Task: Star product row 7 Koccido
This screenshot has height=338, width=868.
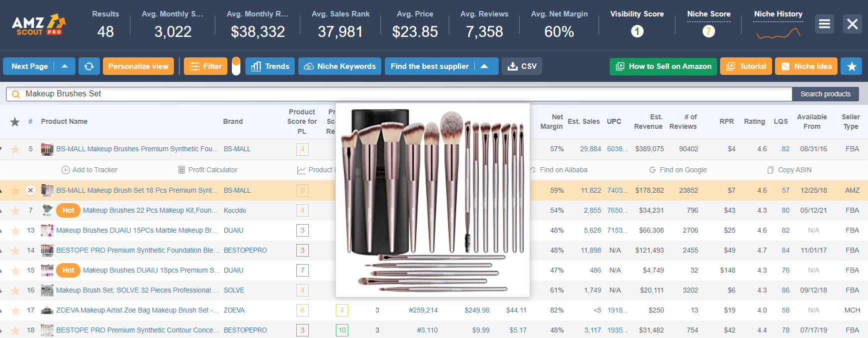Action: 15,211
